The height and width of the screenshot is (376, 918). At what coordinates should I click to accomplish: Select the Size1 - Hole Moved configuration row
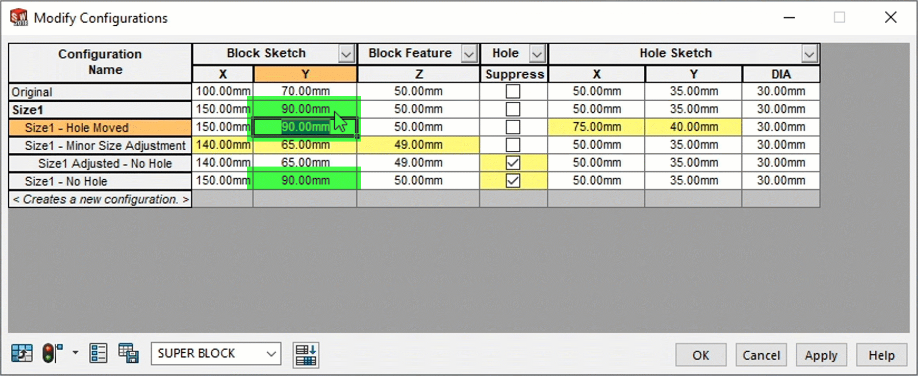(100, 128)
